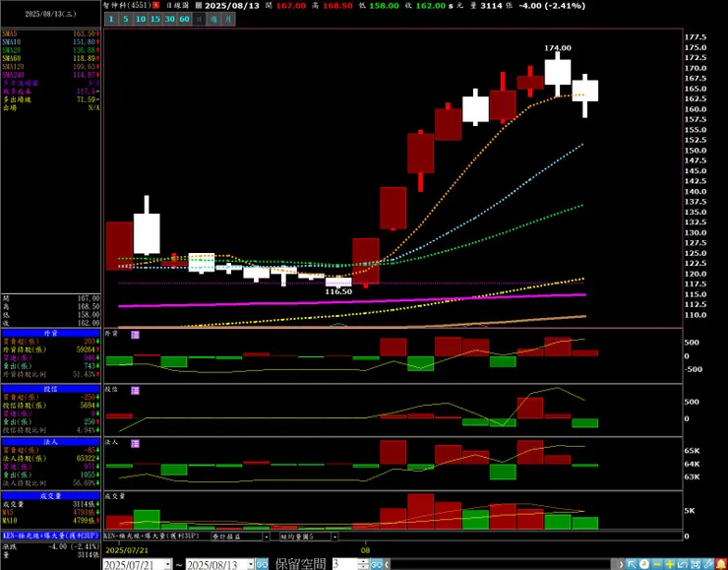Click the stock name label (4551) in title
The height and width of the screenshot is (570, 728).
click(x=128, y=6)
